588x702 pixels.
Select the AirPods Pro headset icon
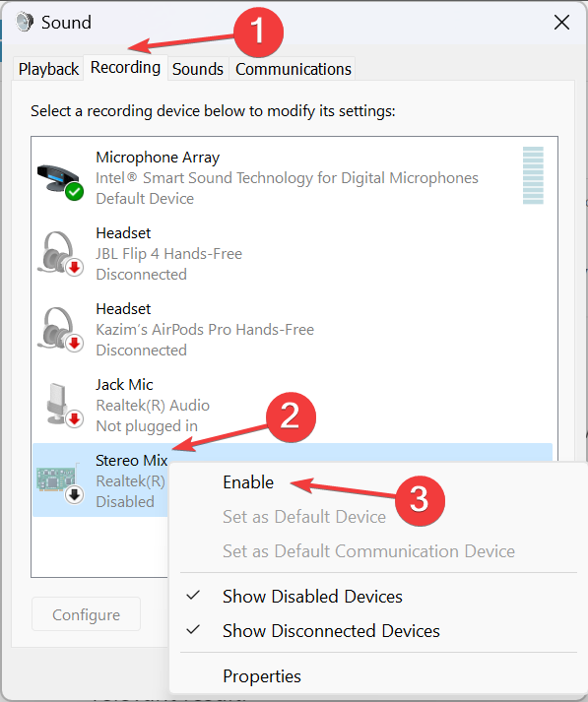60,329
